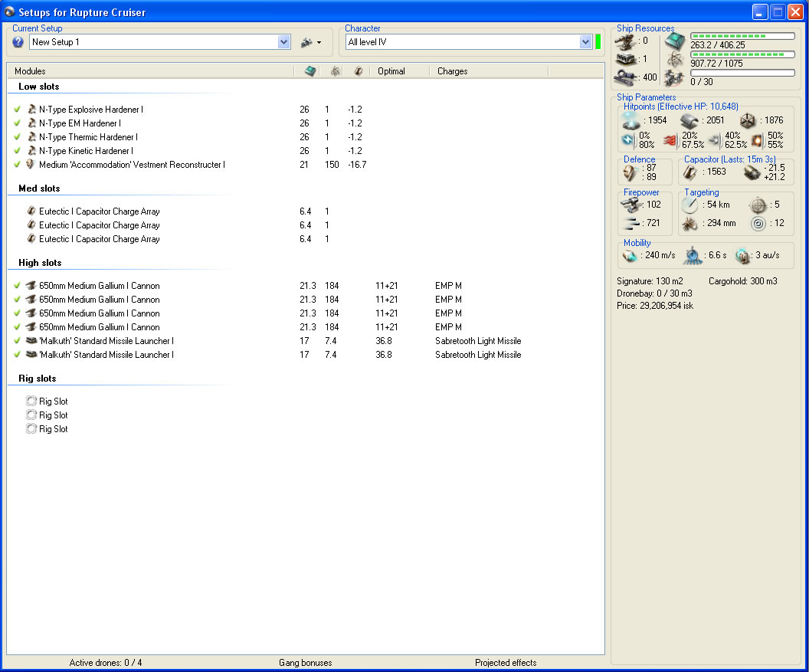Click the turret firepower icon showing 102
Screen dimensions: 809x672
click(630, 205)
